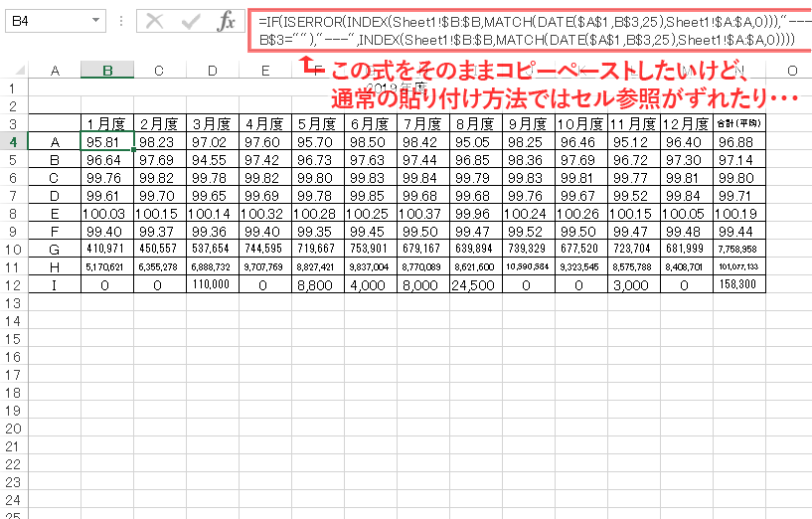Select row 20 header
Image resolution: width=812 pixels, height=519 pixels.
[x=13, y=429]
